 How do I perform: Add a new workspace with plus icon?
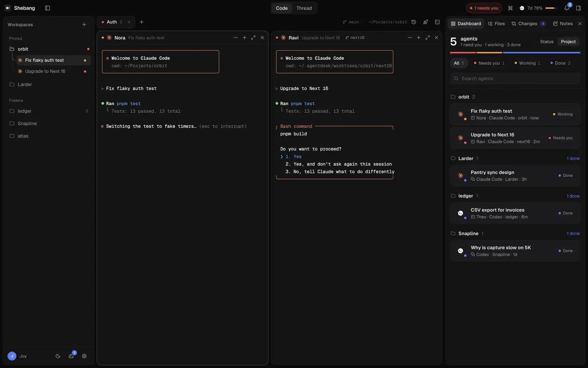coord(84,25)
